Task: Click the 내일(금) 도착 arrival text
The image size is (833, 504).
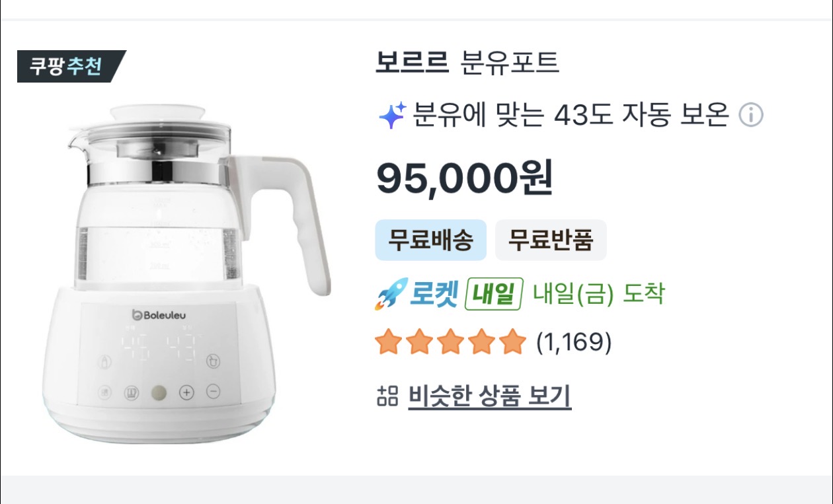Action: (x=598, y=295)
